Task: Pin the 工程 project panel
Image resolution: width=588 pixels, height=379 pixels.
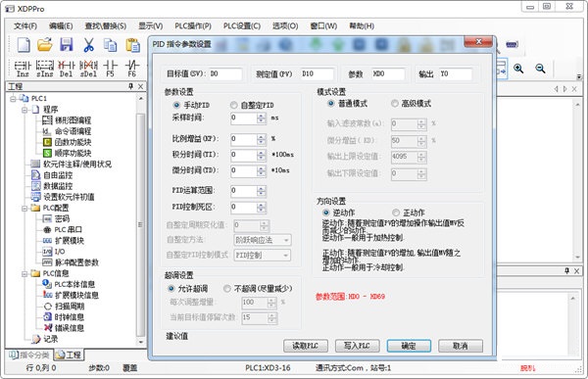Action: [131, 86]
